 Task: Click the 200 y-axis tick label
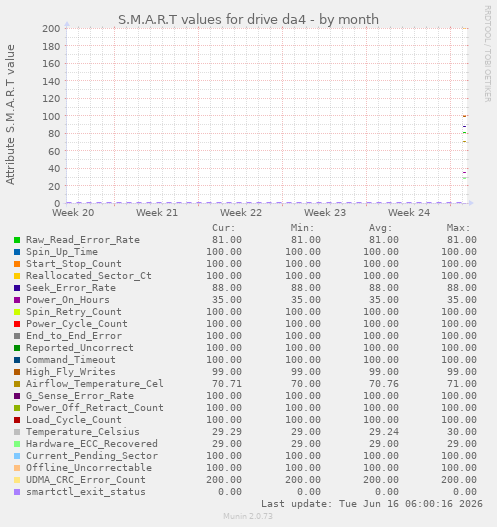tap(51, 29)
